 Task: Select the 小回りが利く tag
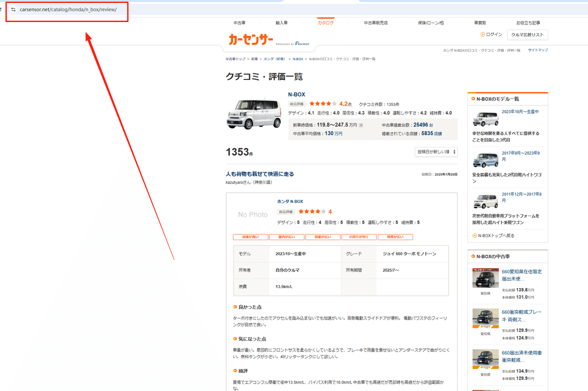pyautogui.click(x=359, y=237)
